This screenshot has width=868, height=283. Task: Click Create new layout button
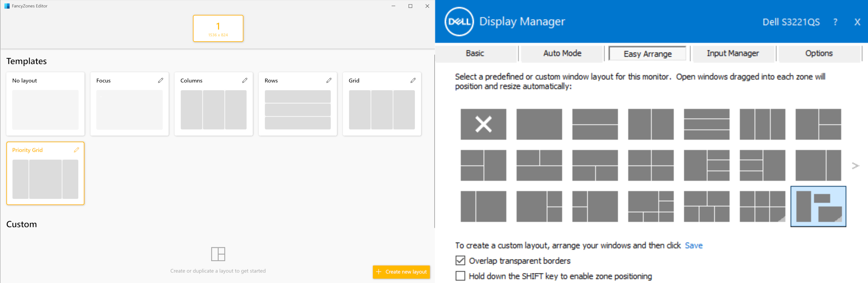[401, 271]
